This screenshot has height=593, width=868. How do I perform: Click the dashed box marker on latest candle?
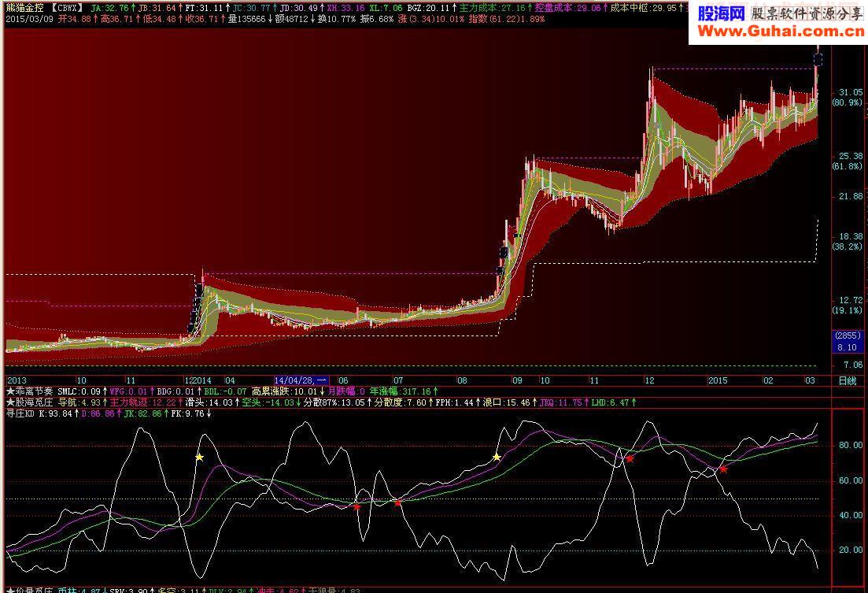818,59
